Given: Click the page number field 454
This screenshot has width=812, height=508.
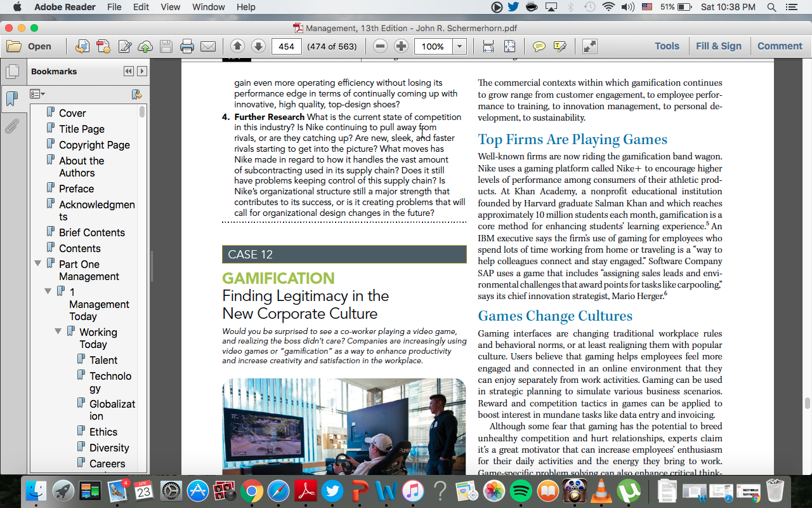Looking at the screenshot, I should tap(286, 46).
